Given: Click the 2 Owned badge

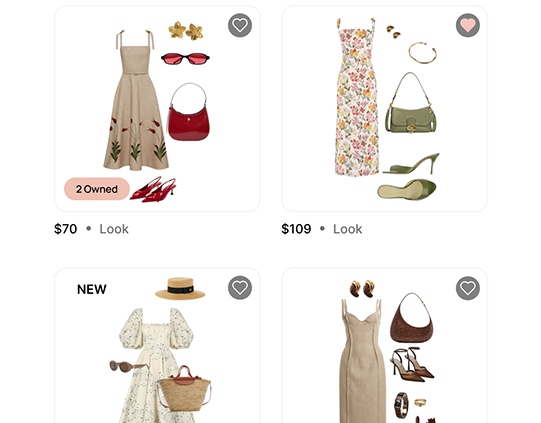Looking at the screenshot, I should pos(97,189).
